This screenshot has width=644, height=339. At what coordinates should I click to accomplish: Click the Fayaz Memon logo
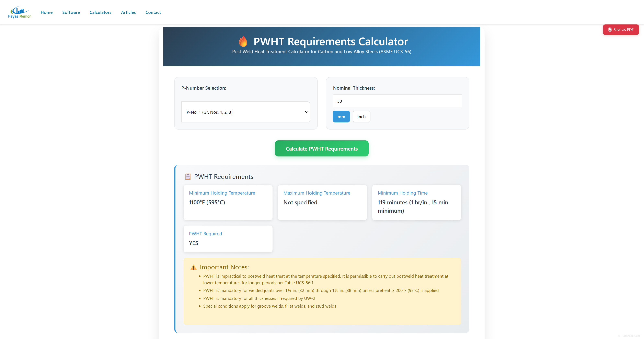tap(20, 12)
